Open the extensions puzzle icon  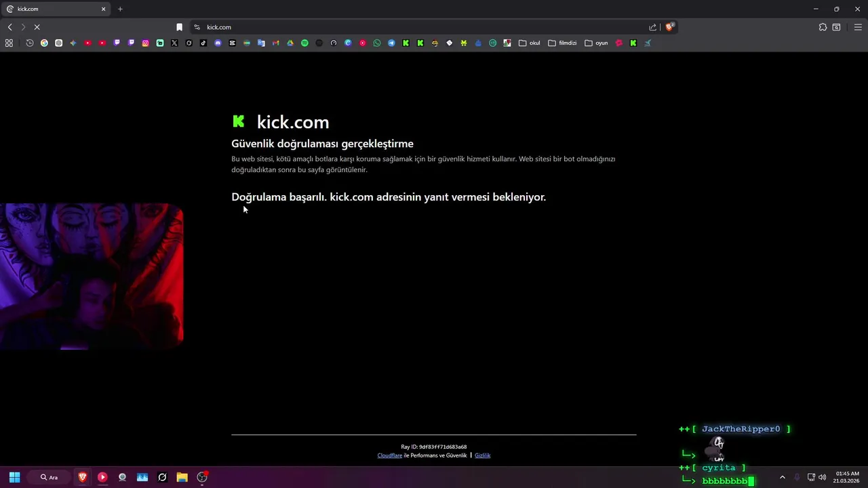click(823, 27)
